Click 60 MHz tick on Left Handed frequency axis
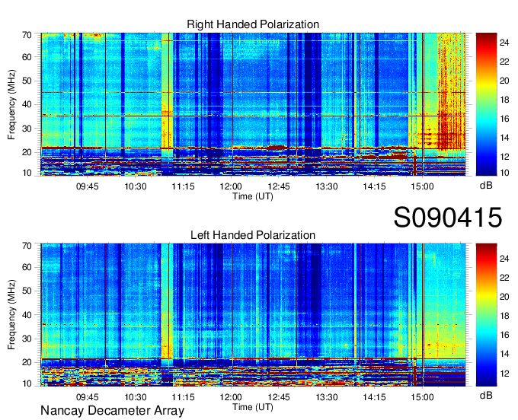 point(27,267)
